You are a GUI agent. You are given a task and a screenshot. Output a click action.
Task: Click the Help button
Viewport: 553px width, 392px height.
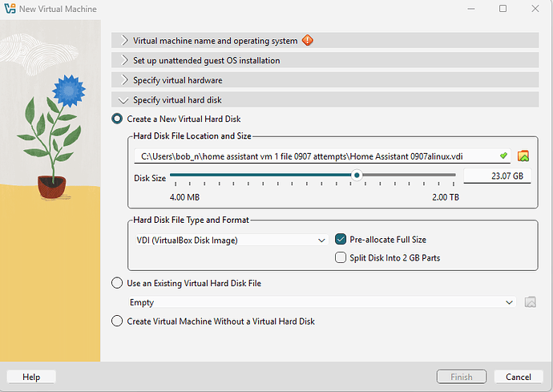click(31, 377)
